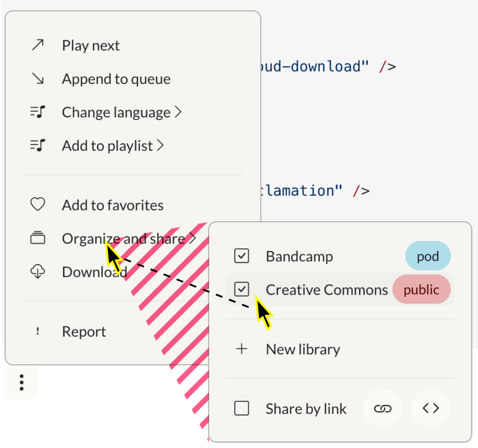Uncheck the Bandcamp library checkbox
The width and height of the screenshot is (478, 448).
tap(242, 256)
